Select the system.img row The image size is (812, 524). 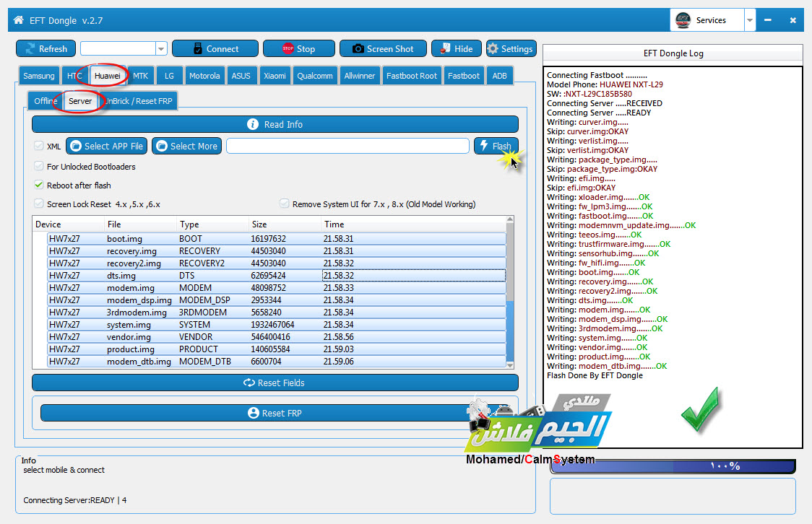[x=277, y=324]
